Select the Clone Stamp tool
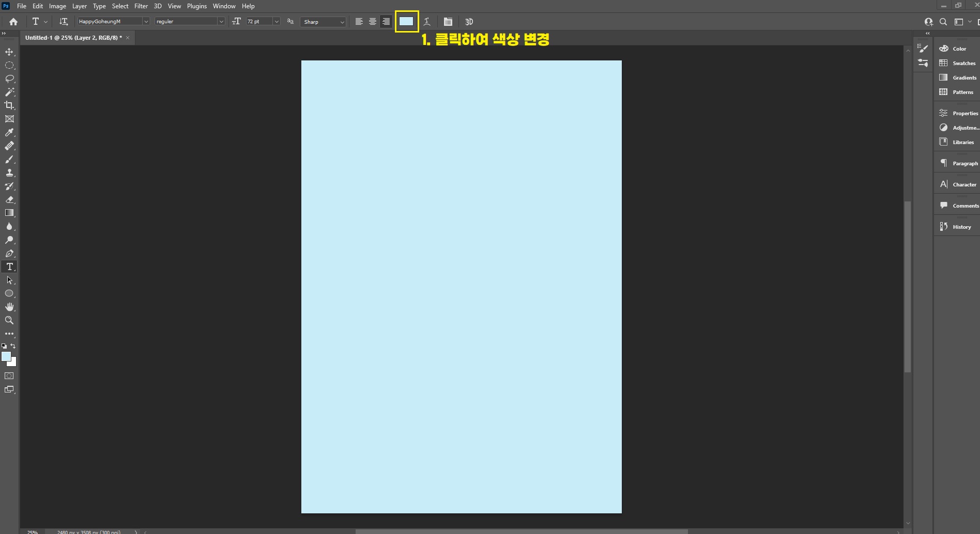Viewport: 980px width, 534px height. click(x=9, y=172)
